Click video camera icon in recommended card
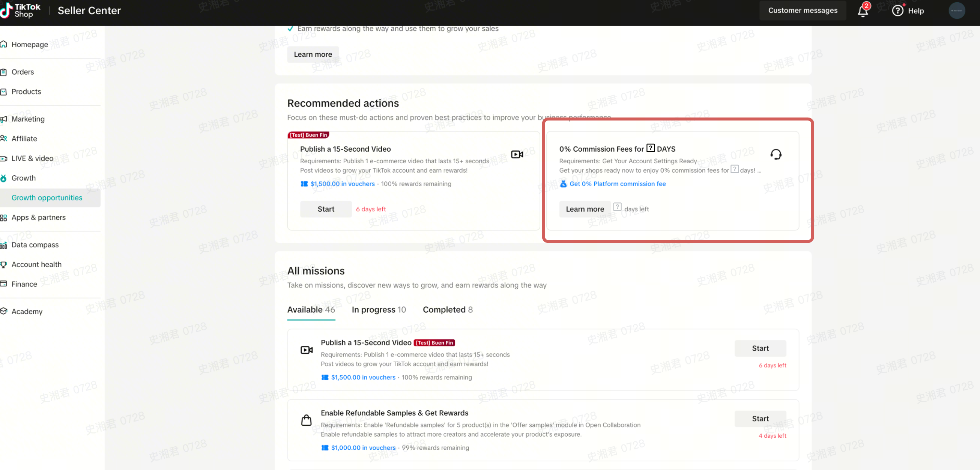Screen dimensions: 980x470 tap(517, 154)
